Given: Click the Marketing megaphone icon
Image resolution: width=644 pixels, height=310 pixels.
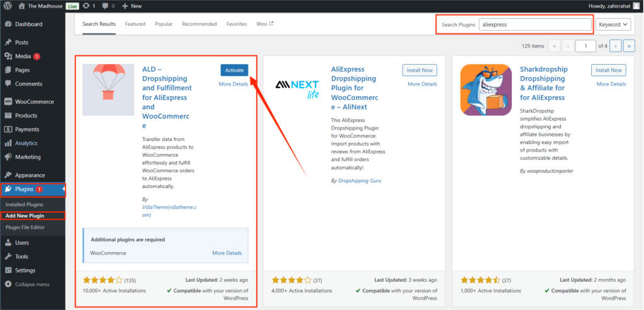Looking at the screenshot, I should click(x=8, y=157).
